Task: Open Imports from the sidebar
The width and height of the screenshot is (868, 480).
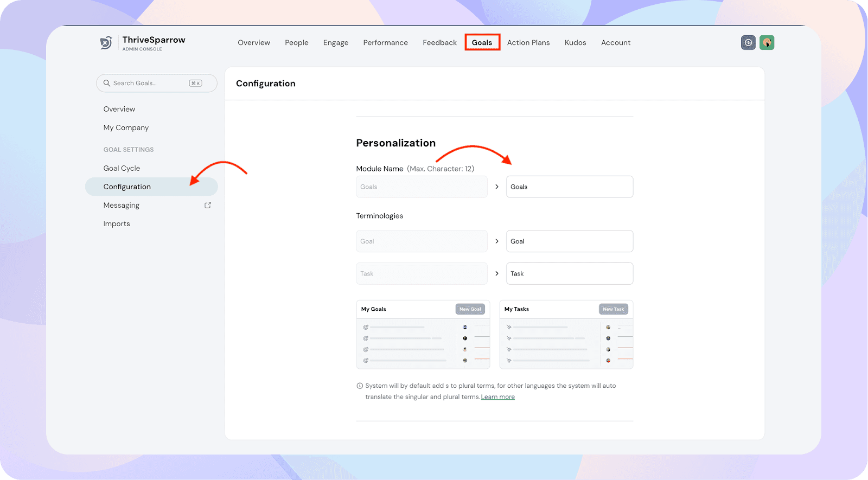Action: click(117, 223)
